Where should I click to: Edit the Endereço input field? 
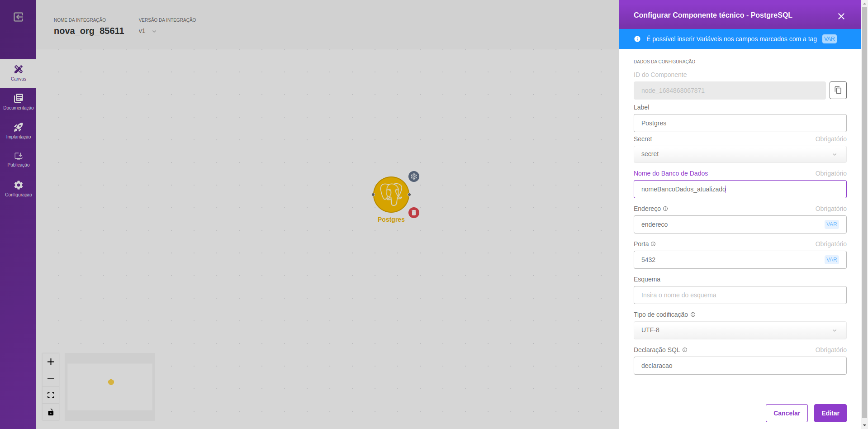click(740, 224)
